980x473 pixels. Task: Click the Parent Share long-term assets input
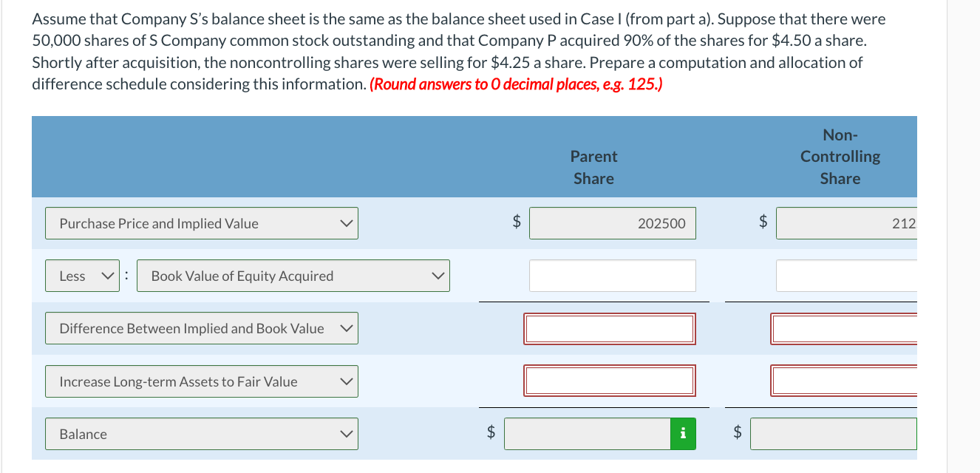coord(609,380)
